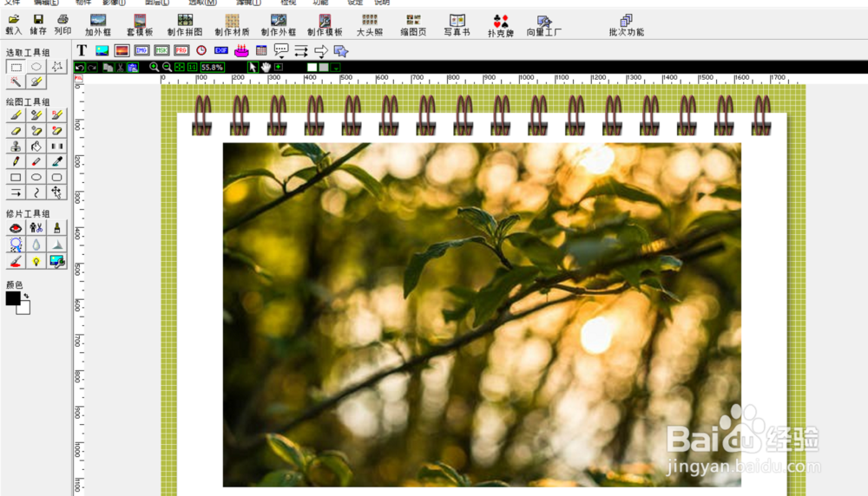
Task: Click the 载入 (load) toolbar button
Action: click(x=13, y=25)
